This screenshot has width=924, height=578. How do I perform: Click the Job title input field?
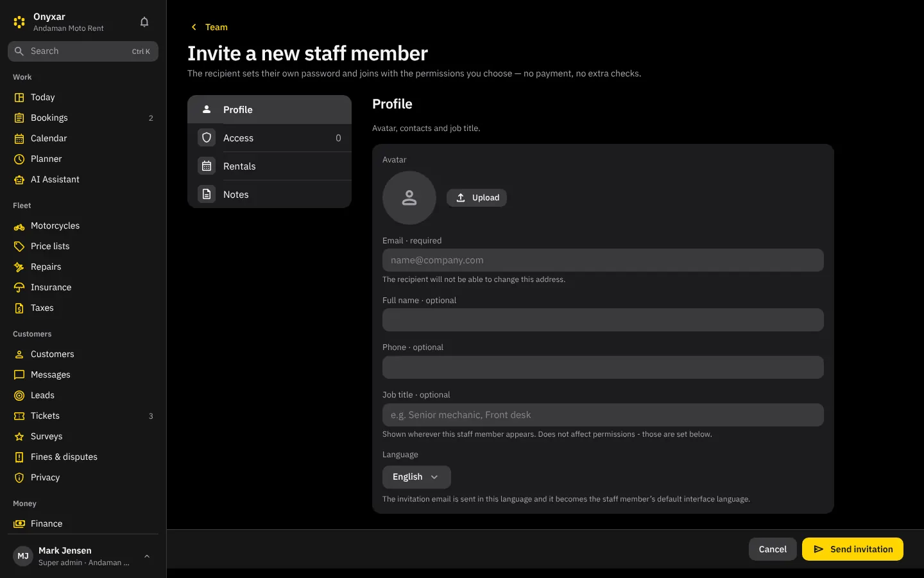point(603,415)
